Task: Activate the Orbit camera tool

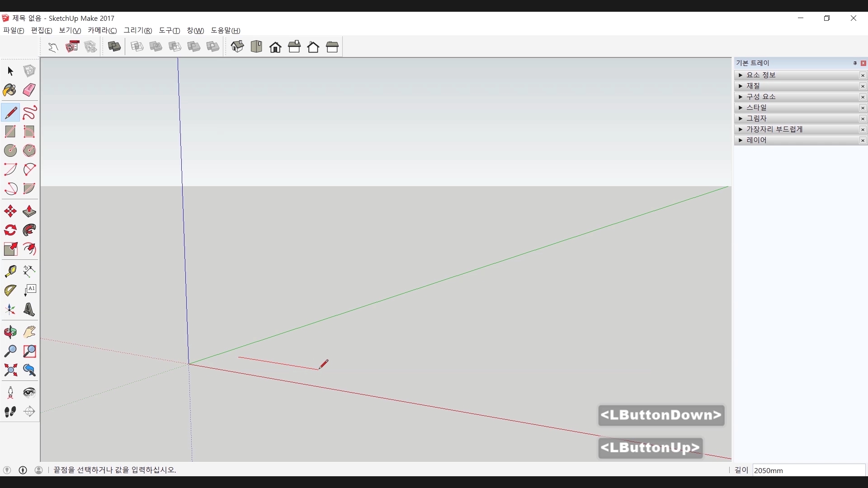Action: [10, 332]
